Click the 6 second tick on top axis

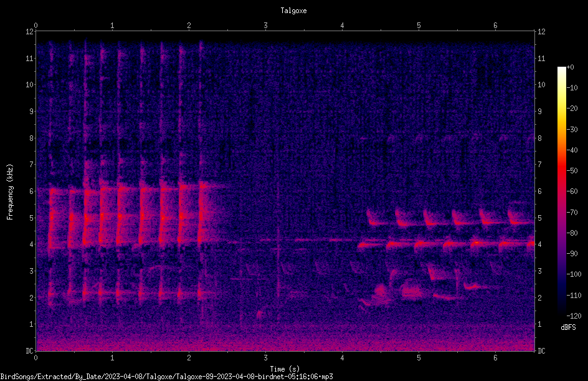(x=495, y=26)
